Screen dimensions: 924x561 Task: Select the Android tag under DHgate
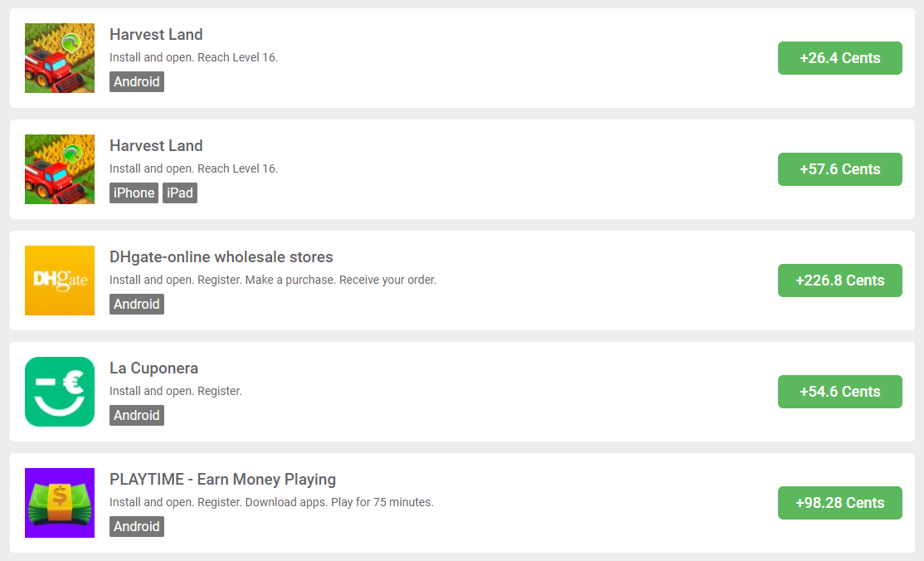(x=137, y=305)
